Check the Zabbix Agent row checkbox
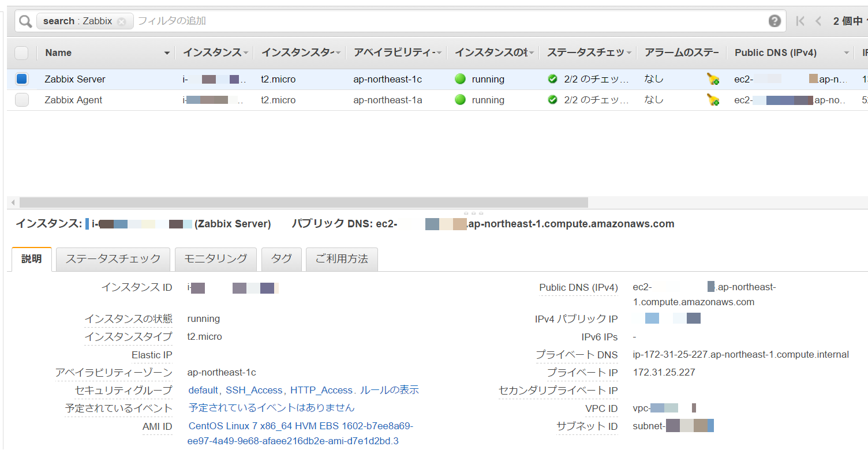Image resolution: width=868 pixels, height=450 pixels. (21, 100)
